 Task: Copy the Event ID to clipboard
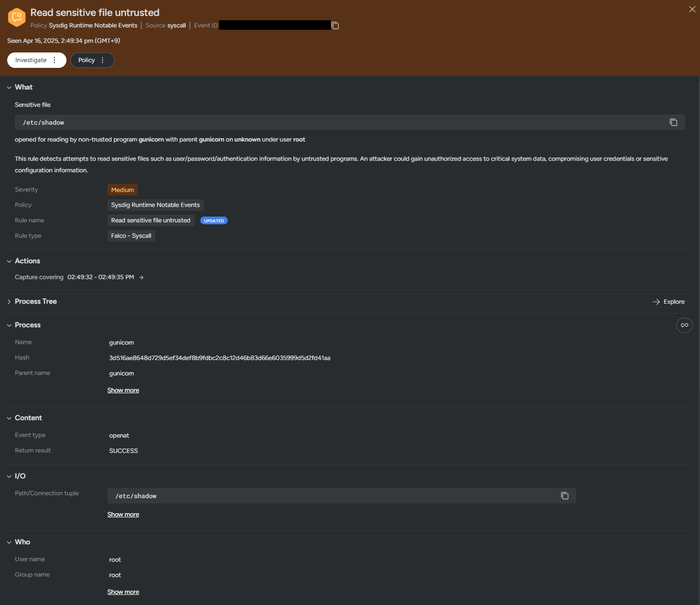coord(336,26)
